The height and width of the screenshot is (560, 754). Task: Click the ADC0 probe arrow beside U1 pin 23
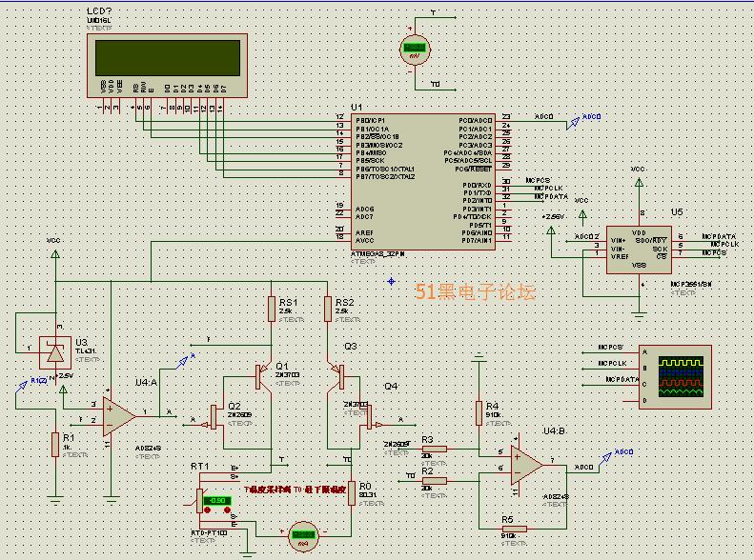click(573, 123)
